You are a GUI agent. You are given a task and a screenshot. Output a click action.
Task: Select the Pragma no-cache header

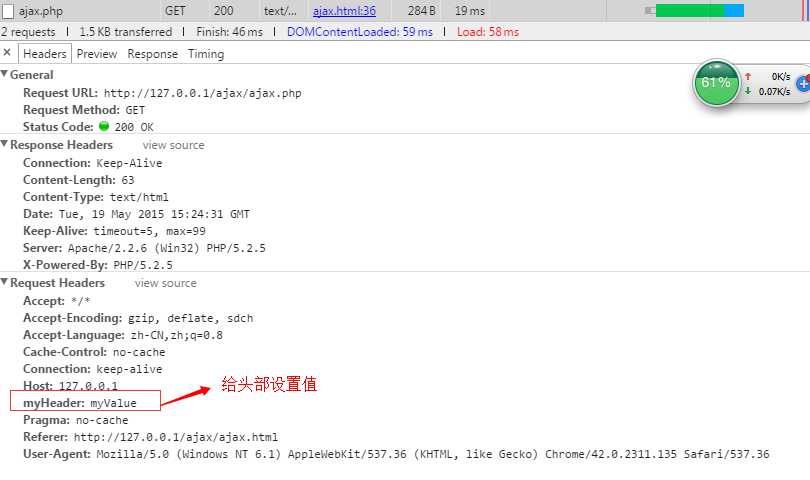(75, 420)
